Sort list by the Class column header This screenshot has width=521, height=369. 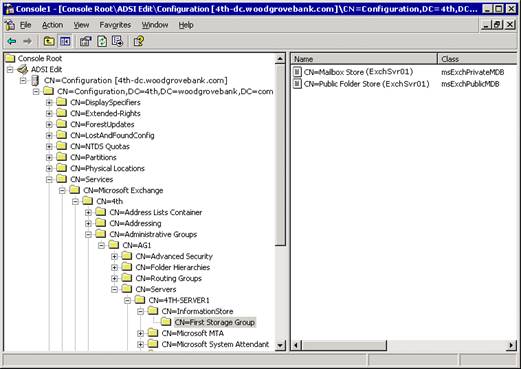point(477,59)
